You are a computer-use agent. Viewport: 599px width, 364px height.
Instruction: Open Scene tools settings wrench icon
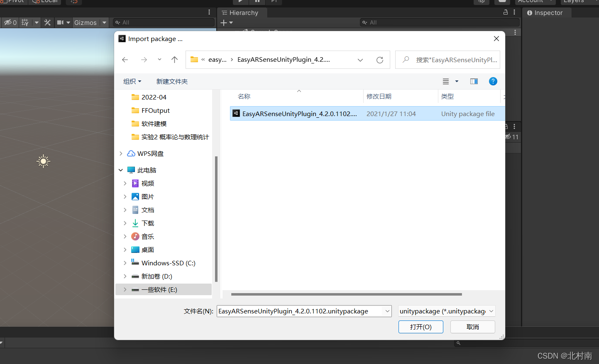click(x=47, y=22)
